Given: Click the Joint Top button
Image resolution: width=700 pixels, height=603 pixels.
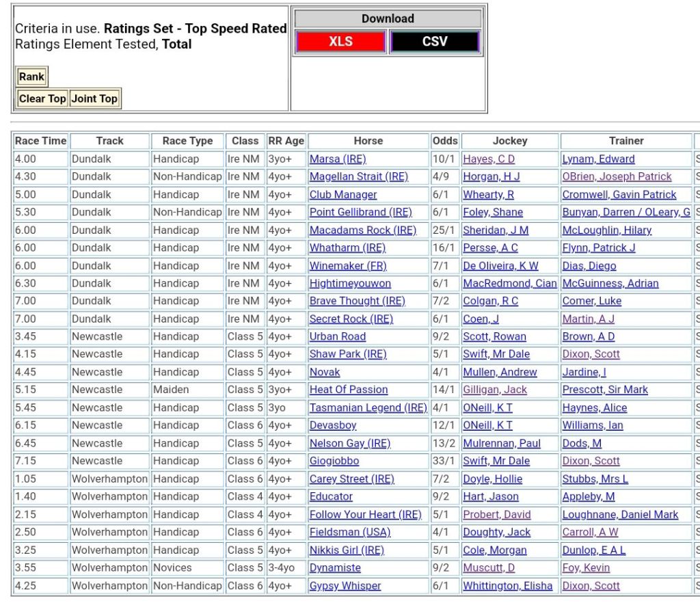Looking at the screenshot, I should point(94,98).
